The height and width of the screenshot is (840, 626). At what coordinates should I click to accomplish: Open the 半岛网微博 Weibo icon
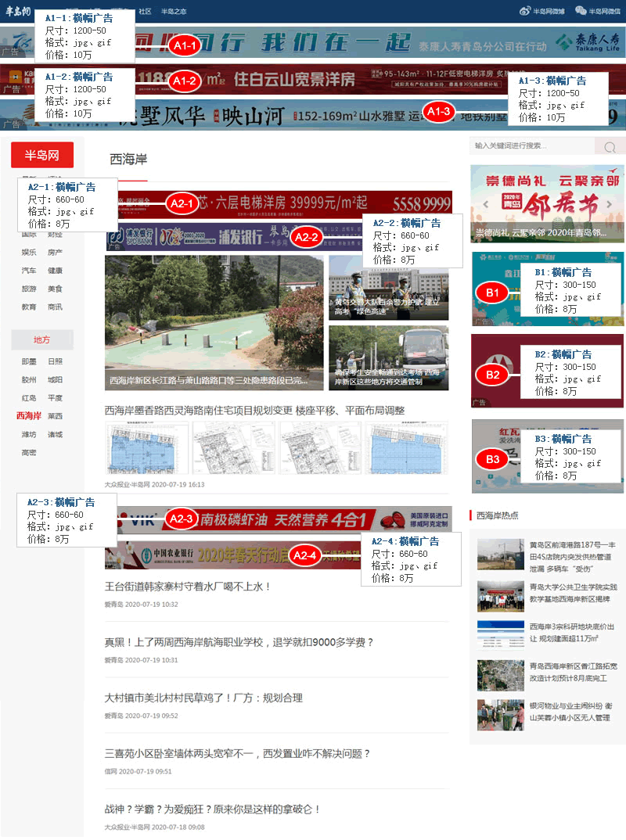(x=524, y=11)
